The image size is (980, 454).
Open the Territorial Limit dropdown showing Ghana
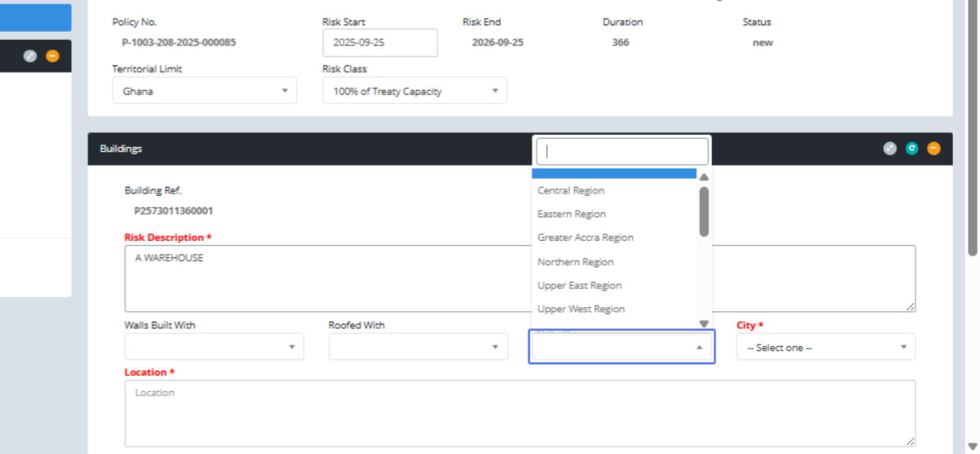click(x=204, y=91)
